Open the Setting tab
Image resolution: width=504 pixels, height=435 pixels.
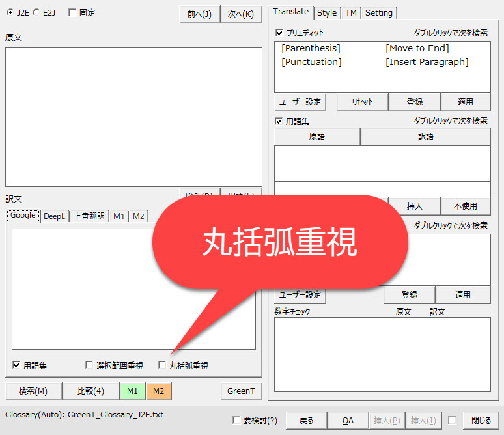[x=378, y=12]
